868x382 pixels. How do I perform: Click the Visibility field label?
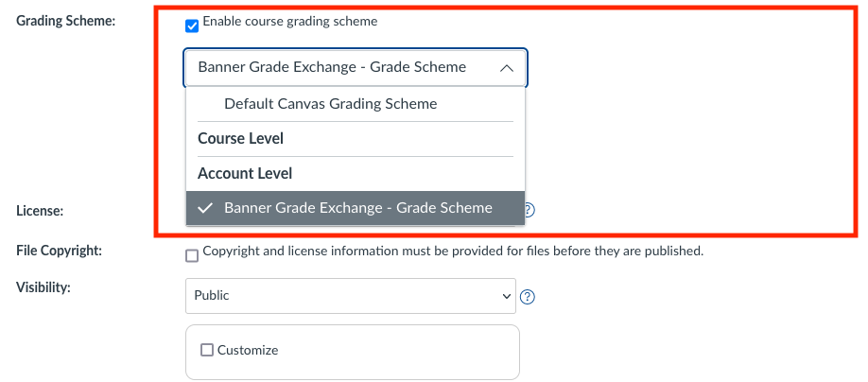[44, 286]
